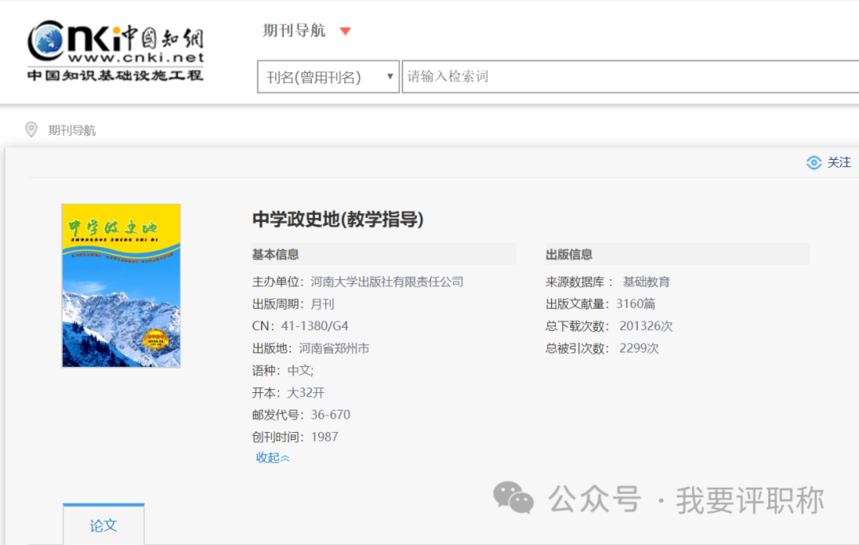The image size is (859, 545).
Task: Select the 总下载次数 value 201326次
Action: 646,326
